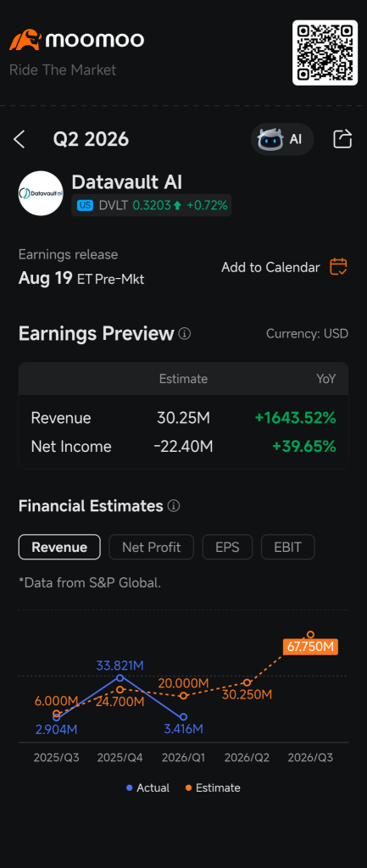This screenshot has height=868, width=367.
Task: Switch to the EPS tab
Action: point(227,547)
